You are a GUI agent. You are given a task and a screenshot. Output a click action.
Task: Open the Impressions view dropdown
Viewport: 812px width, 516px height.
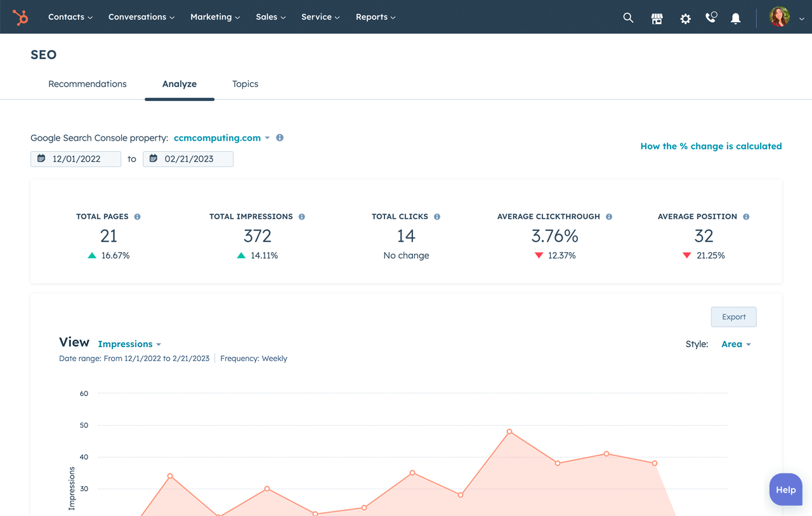click(x=129, y=343)
